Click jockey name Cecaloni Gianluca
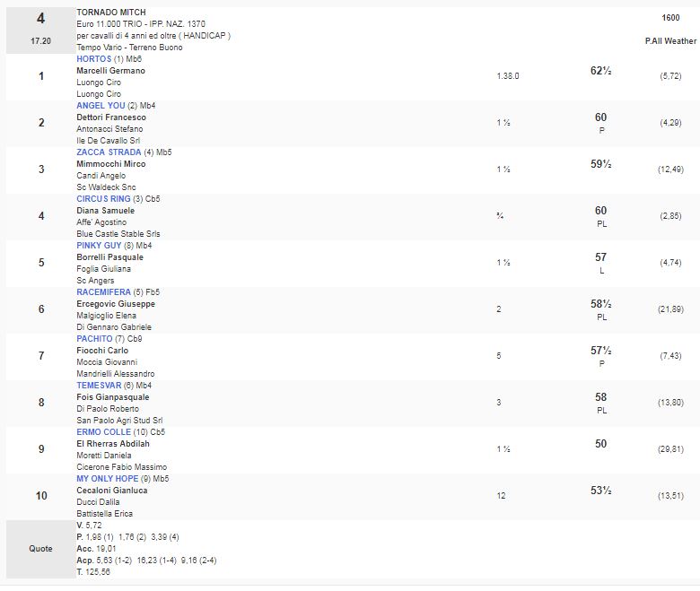 111,491
